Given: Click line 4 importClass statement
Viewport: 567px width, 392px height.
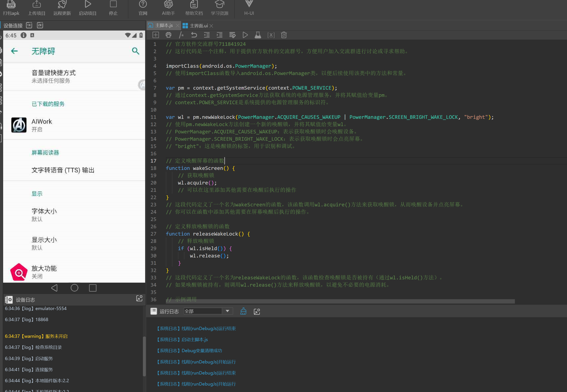Looking at the screenshot, I should click(221, 66).
